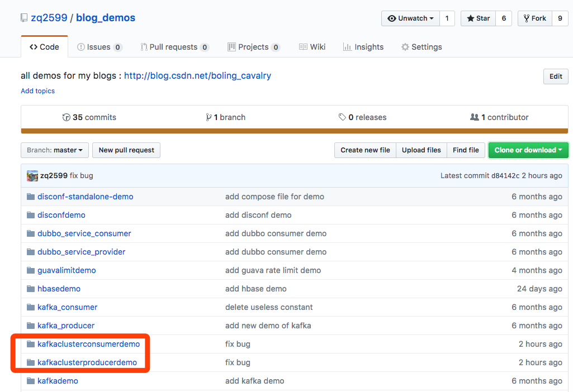Click the language breakdown color bar

pos(295,131)
